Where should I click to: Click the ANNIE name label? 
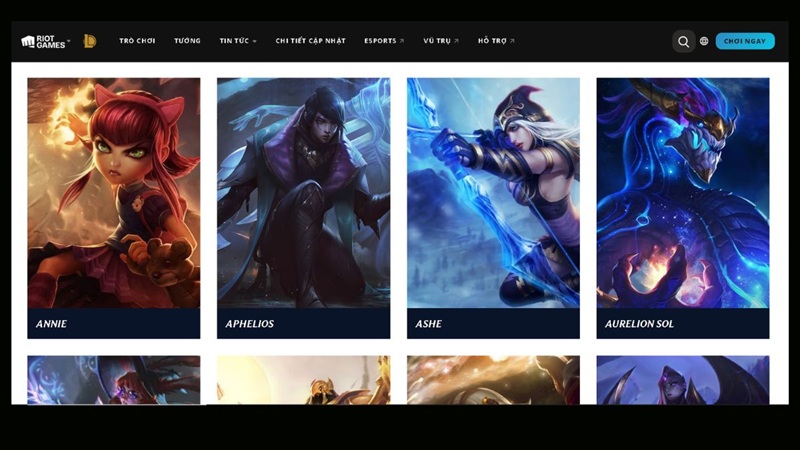[x=52, y=324]
